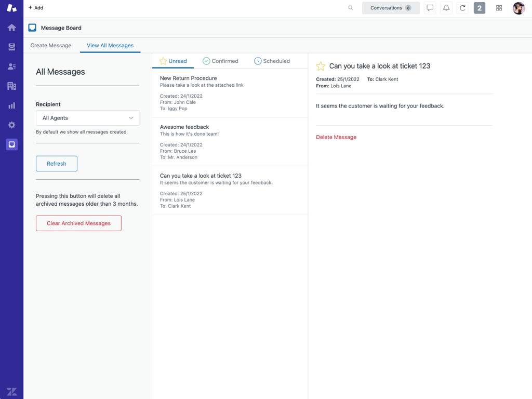The width and height of the screenshot is (532, 399).
Task: Open the notifications bell icon
Action: tap(446, 8)
